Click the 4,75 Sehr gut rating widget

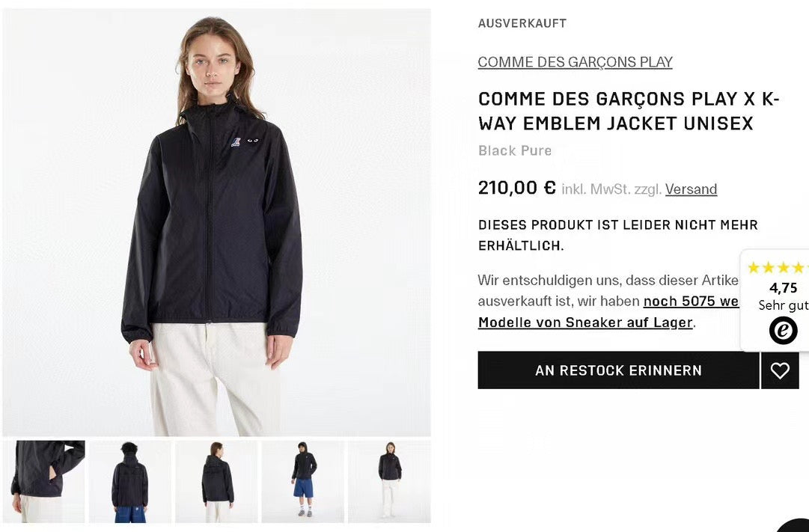[x=775, y=300]
